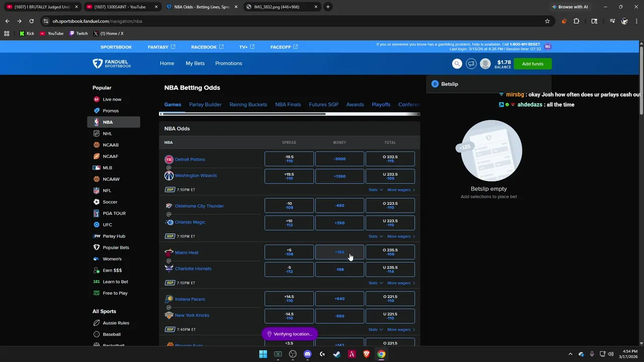This screenshot has width=644, height=362.
Task: Open Popular Bets in the sidebar
Action: [x=113, y=247]
